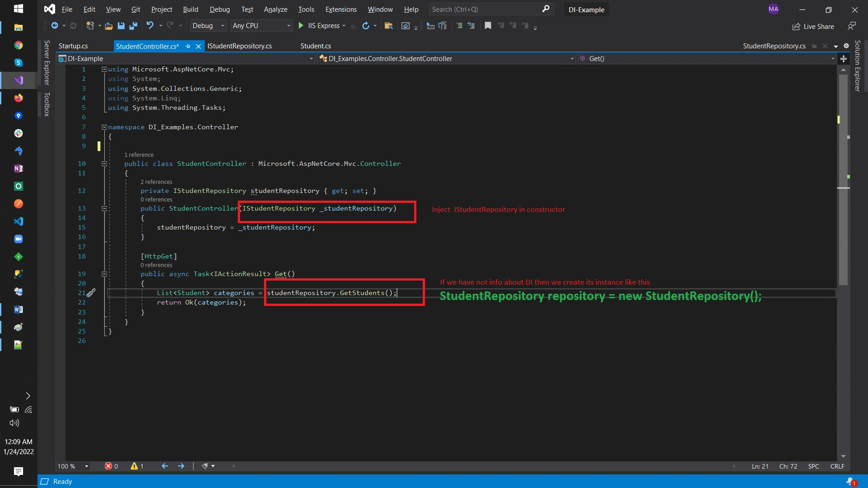Click the screwdriver quick actions icon
868x488 pixels.
91,293
